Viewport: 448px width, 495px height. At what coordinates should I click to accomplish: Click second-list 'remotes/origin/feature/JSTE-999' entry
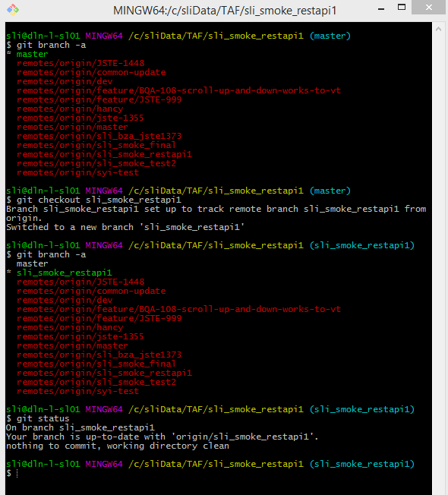point(99,319)
